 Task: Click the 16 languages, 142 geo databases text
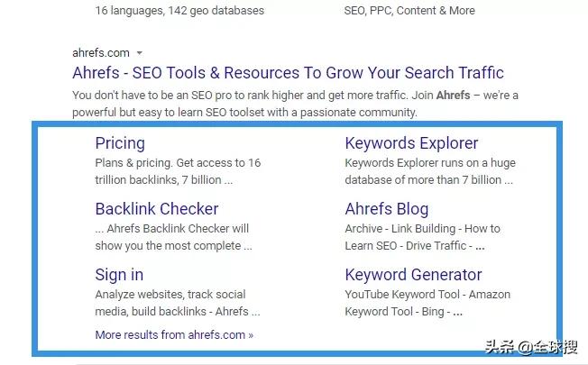[180, 11]
